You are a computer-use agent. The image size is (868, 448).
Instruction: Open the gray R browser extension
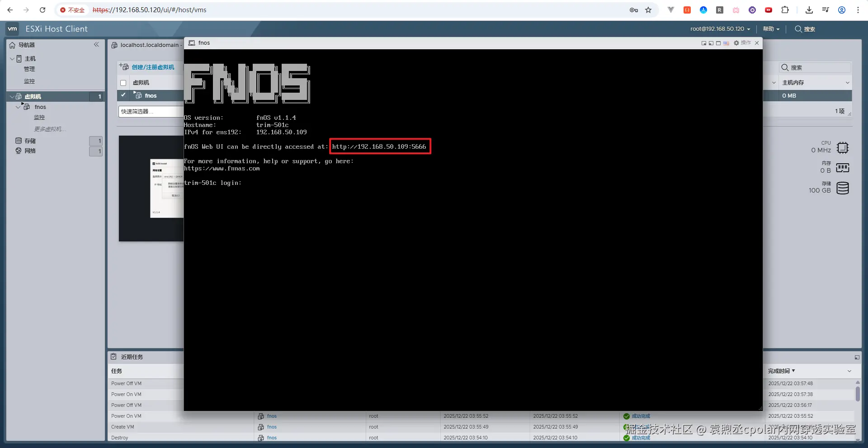click(720, 10)
